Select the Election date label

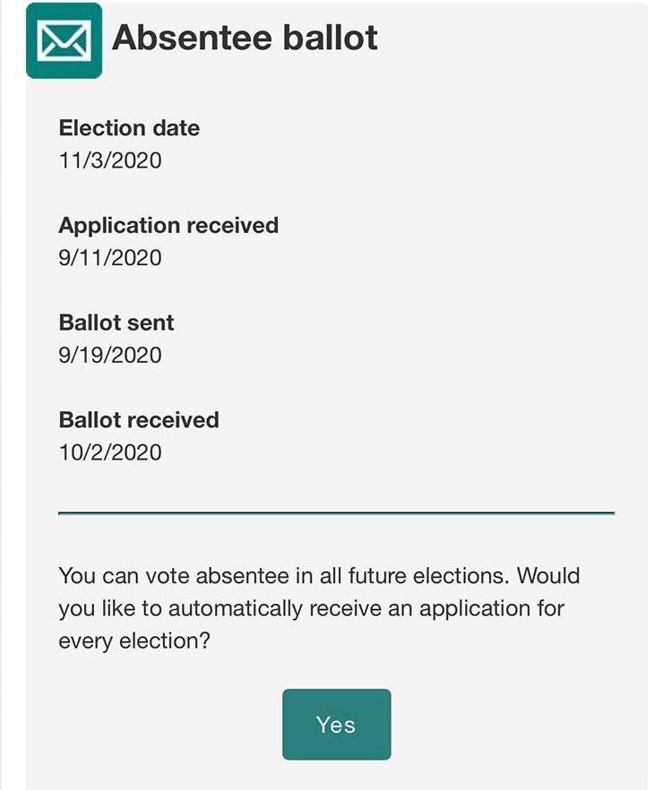click(129, 128)
